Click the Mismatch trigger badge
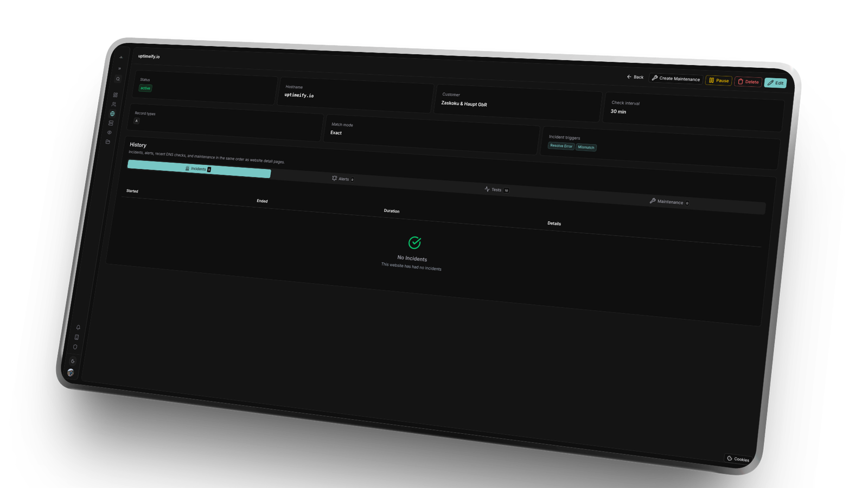This screenshot has height=488, width=868. pos(586,147)
